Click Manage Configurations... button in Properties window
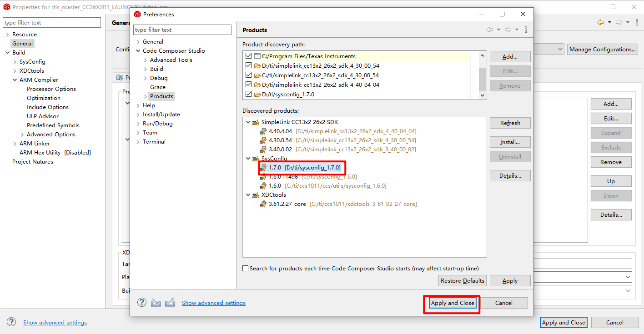 [x=602, y=50]
